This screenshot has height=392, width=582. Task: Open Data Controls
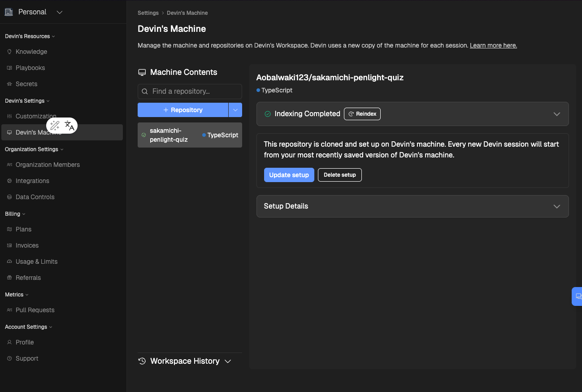coord(35,197)
